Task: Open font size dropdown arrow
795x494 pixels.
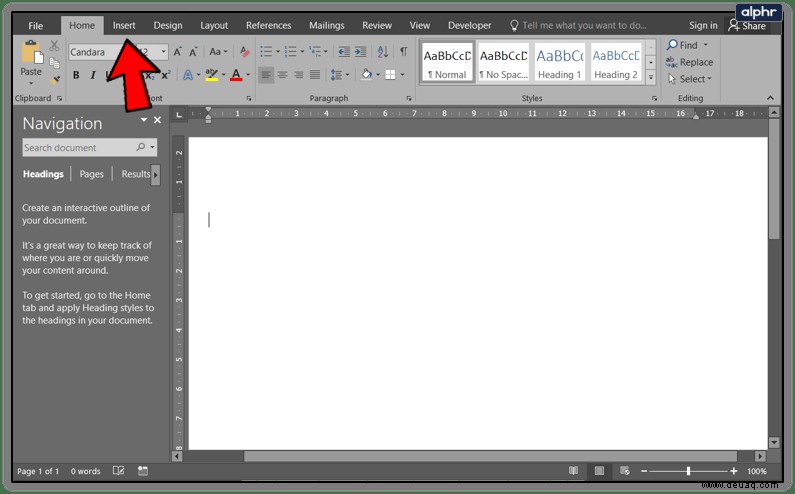Action: [x=163, y=52]
